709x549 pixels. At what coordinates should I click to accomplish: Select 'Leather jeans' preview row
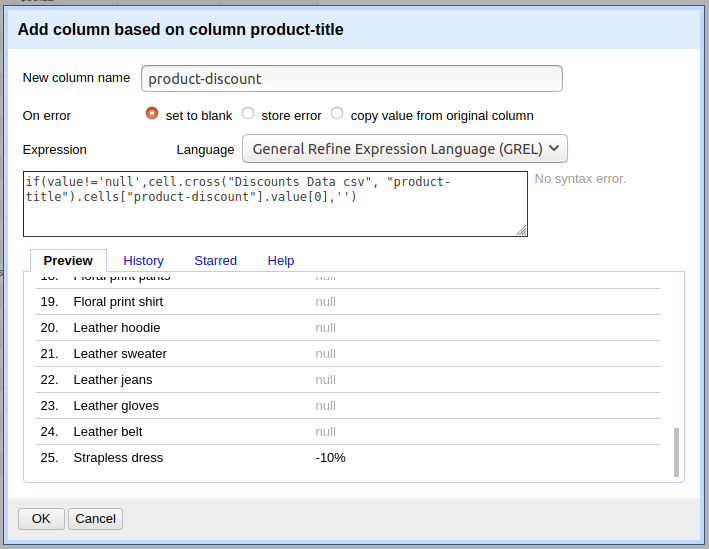tap(348, 379)
